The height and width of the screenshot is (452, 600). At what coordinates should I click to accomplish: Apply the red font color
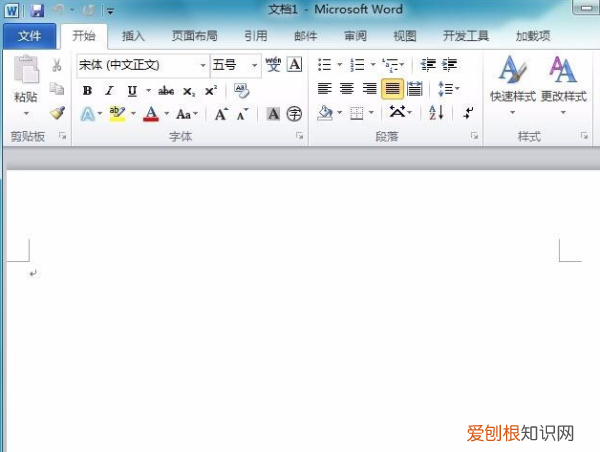[x=151, y=114]
